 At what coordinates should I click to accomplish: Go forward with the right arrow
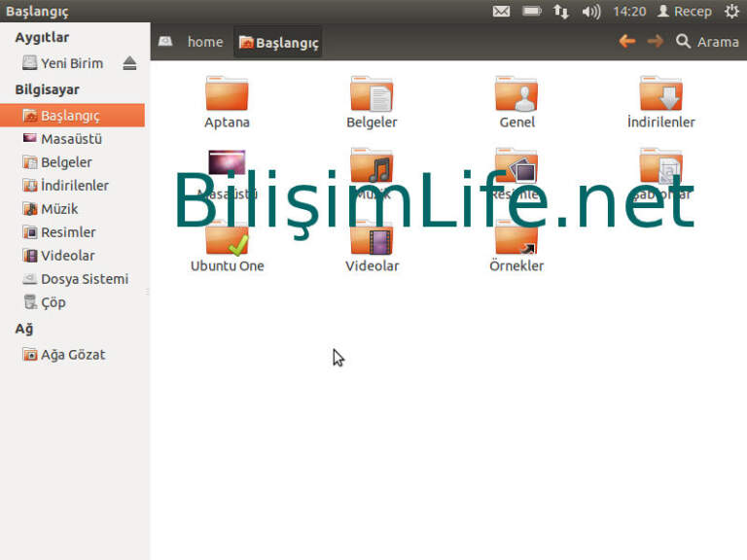coord(655,41)
